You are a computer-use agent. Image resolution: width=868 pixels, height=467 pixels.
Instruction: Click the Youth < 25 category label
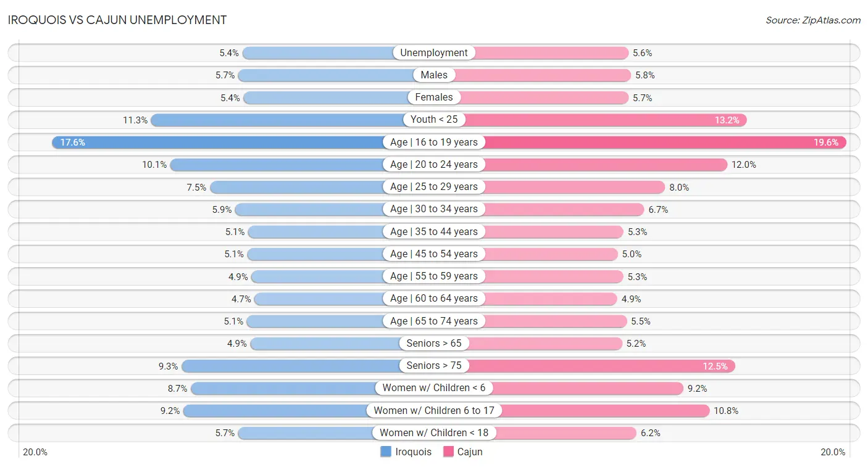pyautogui.click(x=434, y=120)
